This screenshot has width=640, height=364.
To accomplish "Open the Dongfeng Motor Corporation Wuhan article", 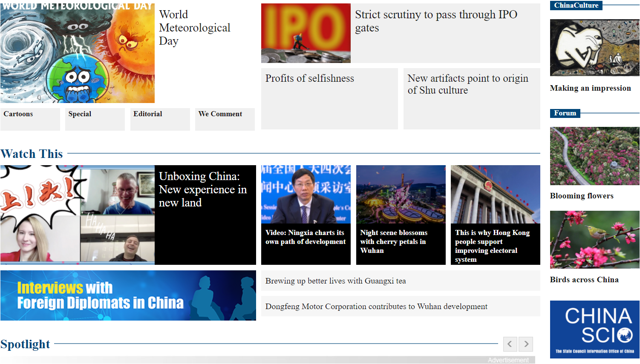I will 376,307.
